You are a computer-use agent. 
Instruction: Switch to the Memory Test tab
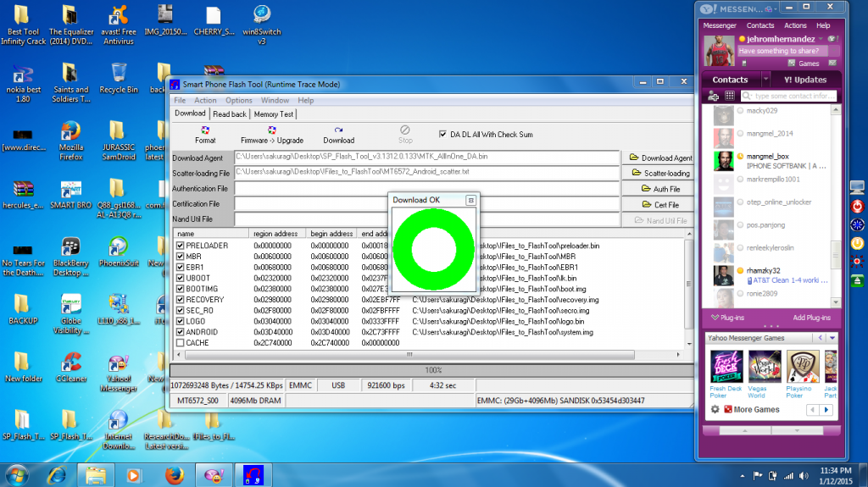pos(273,113)
